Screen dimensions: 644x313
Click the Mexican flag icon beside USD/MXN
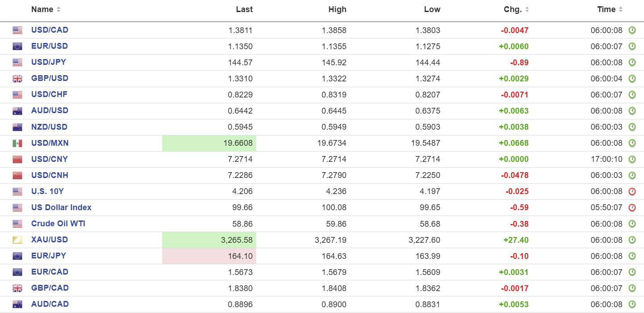17,144
